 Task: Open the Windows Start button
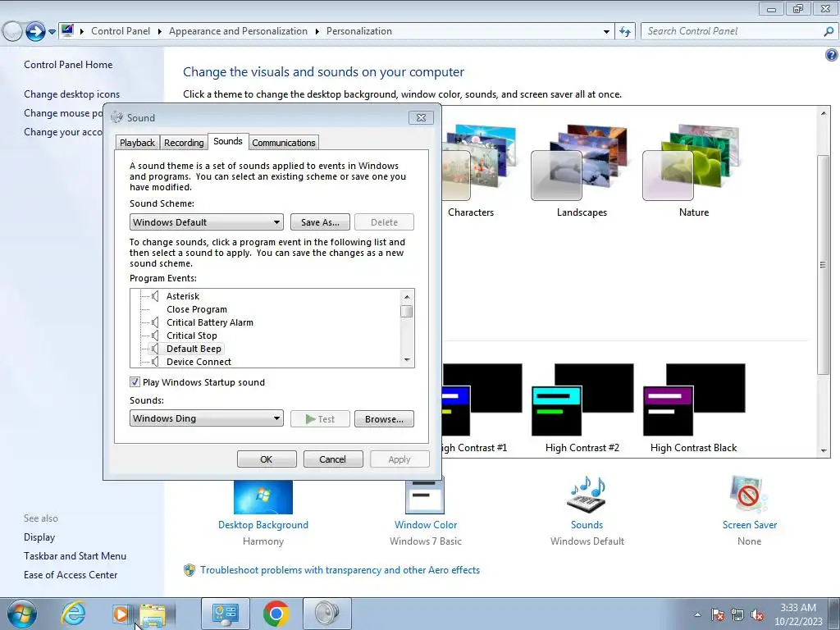pos(22,614)
